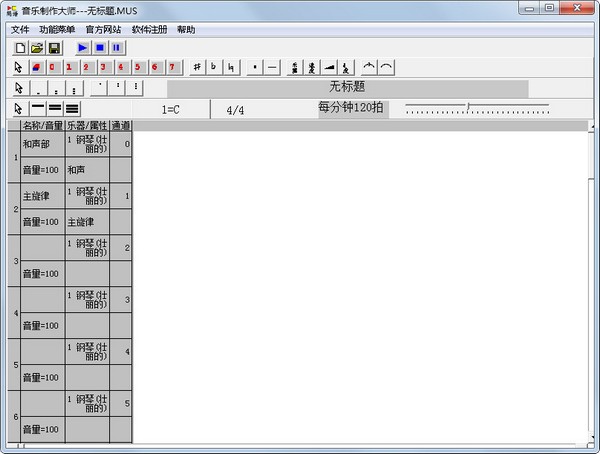600x454 pixels.
Task: Adjust the tempo slider handle
Action: [x=468, y=106]
